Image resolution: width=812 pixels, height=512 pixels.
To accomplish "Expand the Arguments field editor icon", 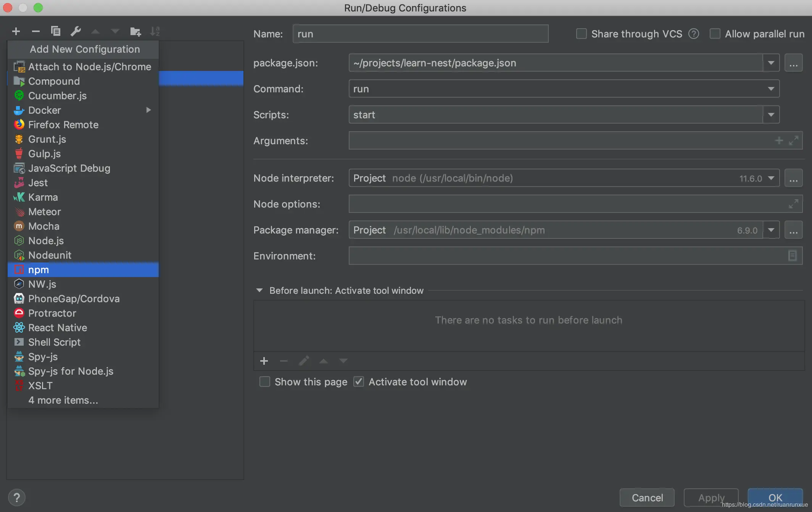I will tap(793, 141).
